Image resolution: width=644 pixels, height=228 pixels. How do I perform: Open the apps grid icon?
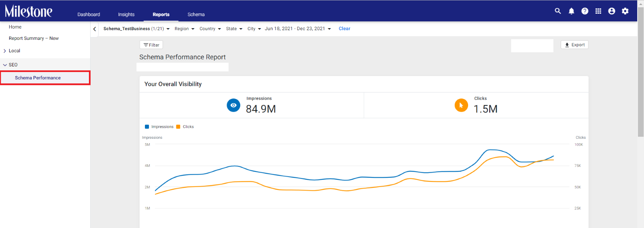(598, 11)
